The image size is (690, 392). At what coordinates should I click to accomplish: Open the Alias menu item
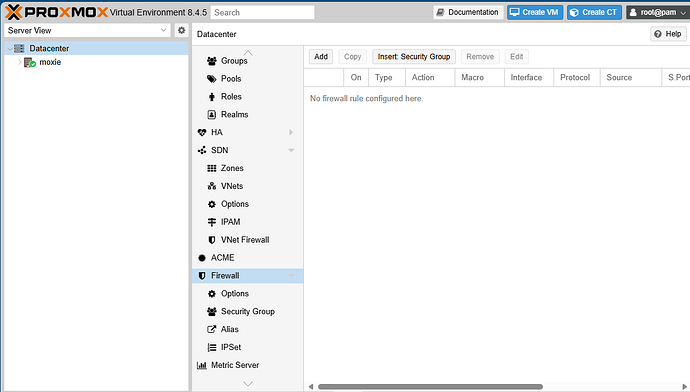248,329
